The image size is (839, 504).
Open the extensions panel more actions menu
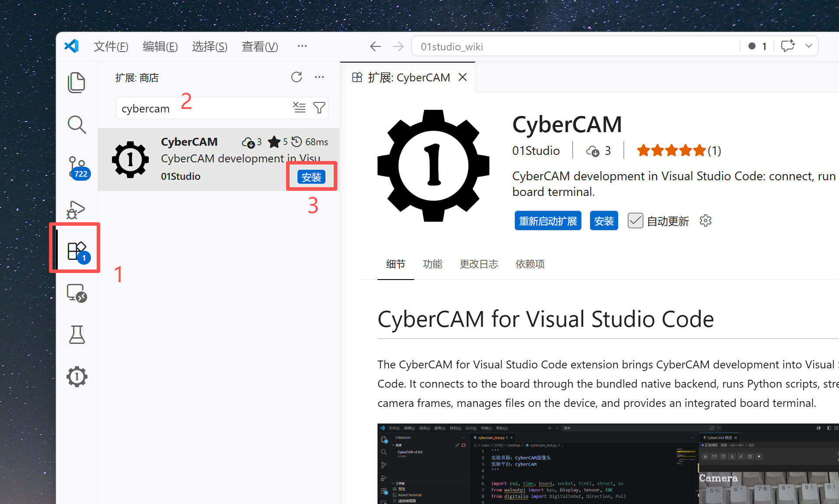(x=319, y=77)
